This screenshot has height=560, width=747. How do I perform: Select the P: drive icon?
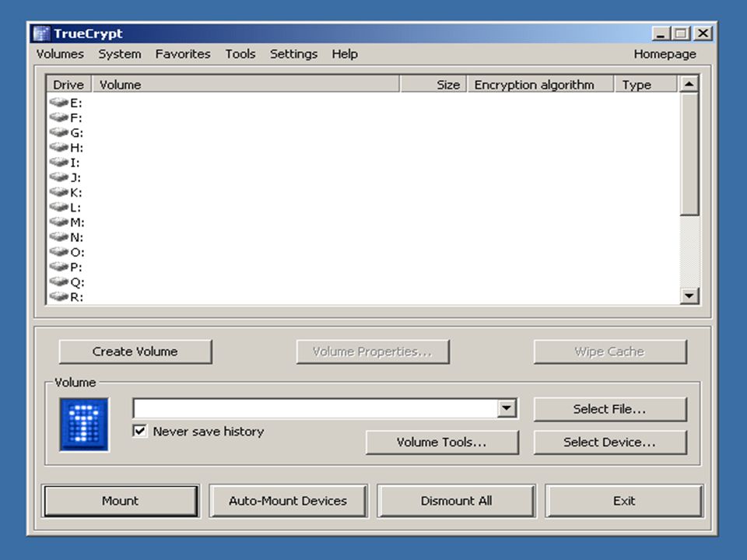click(59, 267)
